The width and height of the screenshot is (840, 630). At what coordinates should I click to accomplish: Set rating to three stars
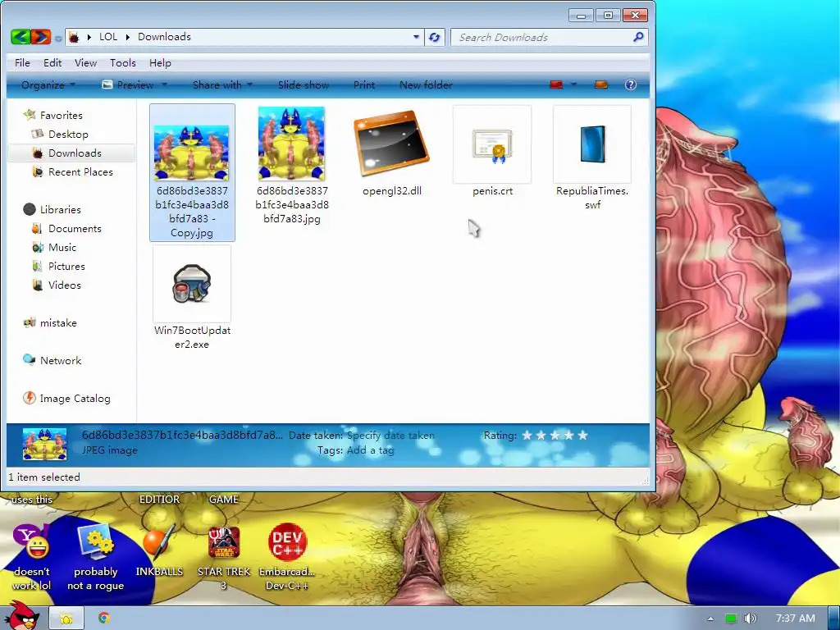coord(555,436)
